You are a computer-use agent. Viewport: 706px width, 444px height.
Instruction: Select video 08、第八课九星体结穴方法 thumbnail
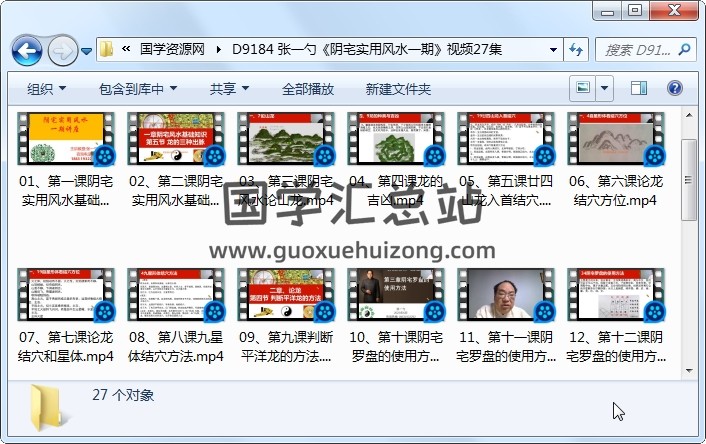pos(176,294)
